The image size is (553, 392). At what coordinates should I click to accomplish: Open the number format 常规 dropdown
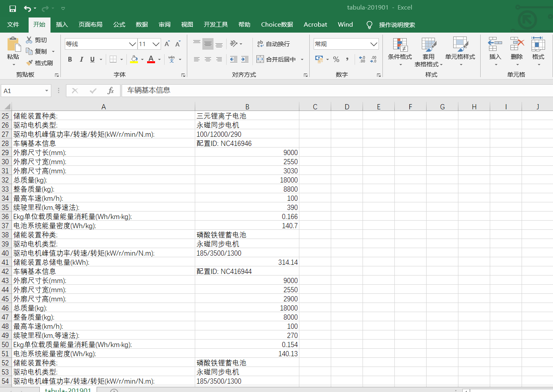(x=374, y=44)
